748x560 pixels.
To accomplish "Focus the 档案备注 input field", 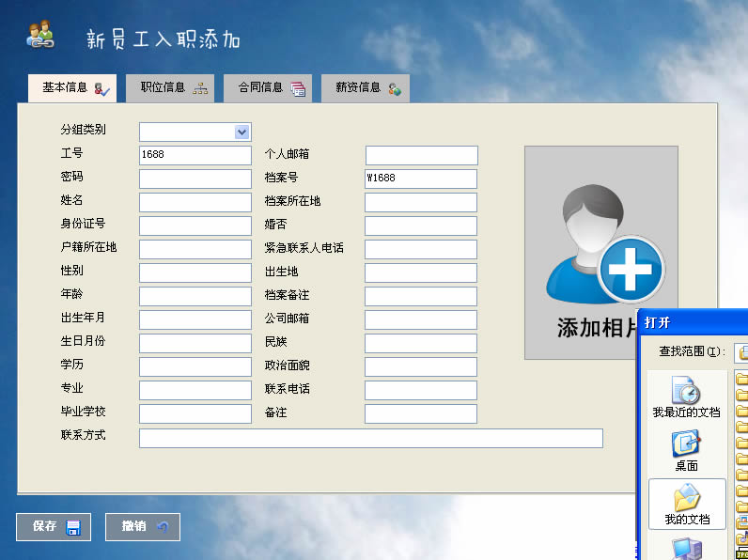I will click(421, 296).
